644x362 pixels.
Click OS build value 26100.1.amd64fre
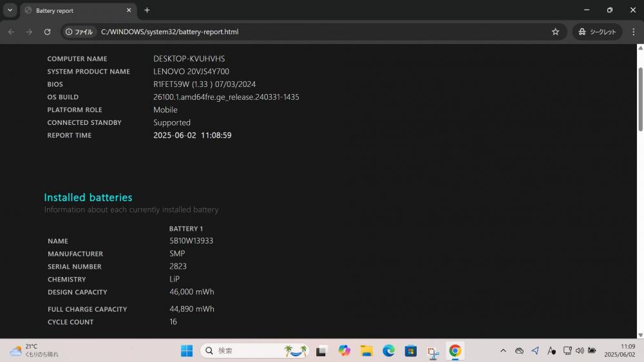(x=226, y=97)
